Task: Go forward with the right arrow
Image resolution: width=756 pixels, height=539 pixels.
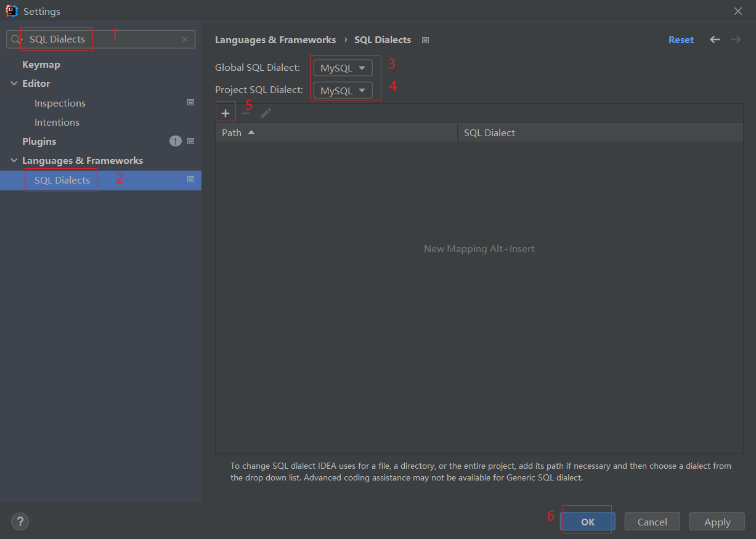Action: 736,39
